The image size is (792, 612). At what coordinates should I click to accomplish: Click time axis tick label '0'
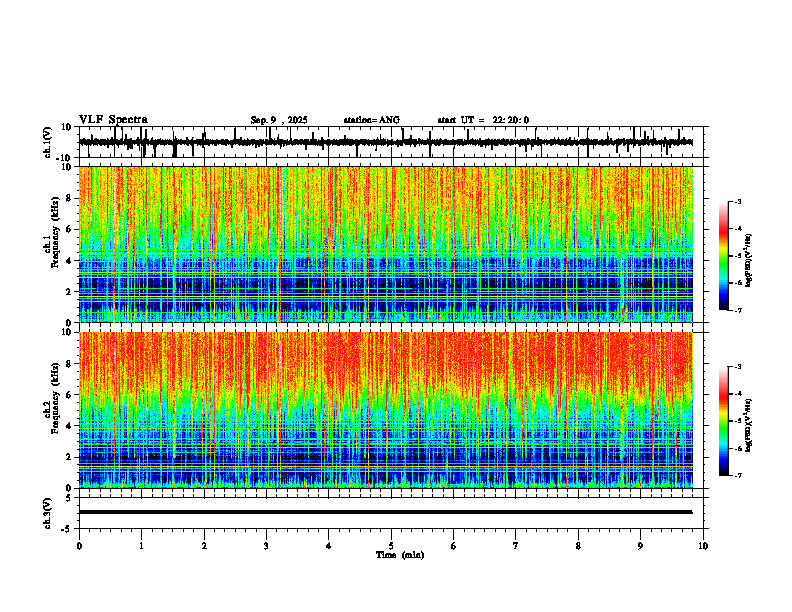[79, 546]
